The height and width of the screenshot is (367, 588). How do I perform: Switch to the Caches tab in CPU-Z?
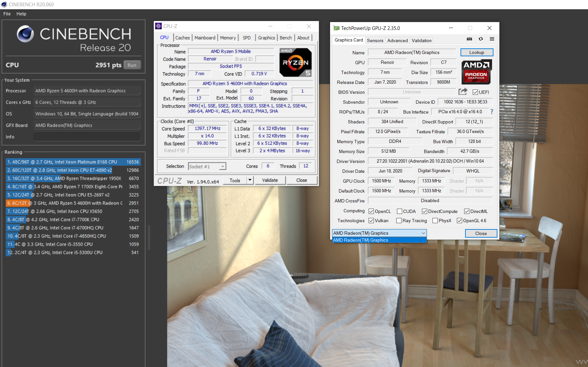click(x=182, y=38)
